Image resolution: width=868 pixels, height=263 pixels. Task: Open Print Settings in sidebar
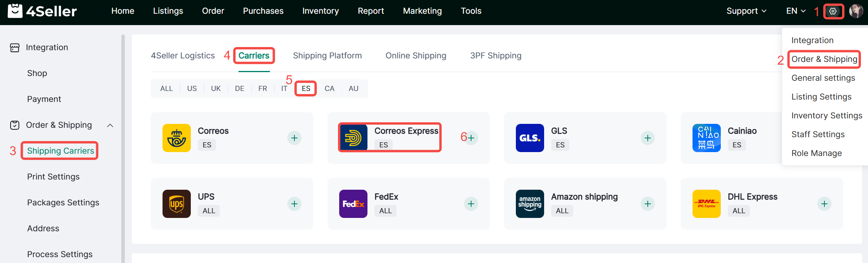[x=53, y=177]
